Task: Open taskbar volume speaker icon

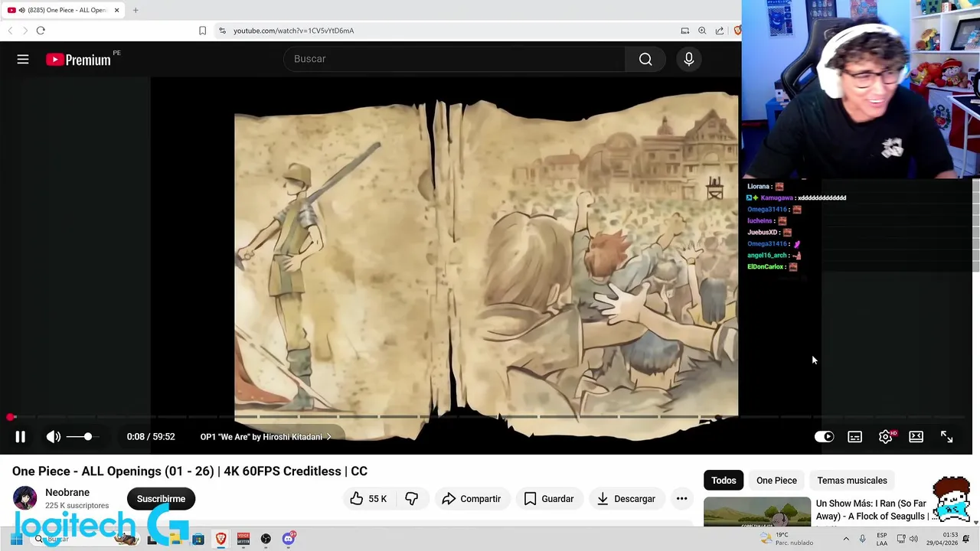Action: tap(913, 539)
